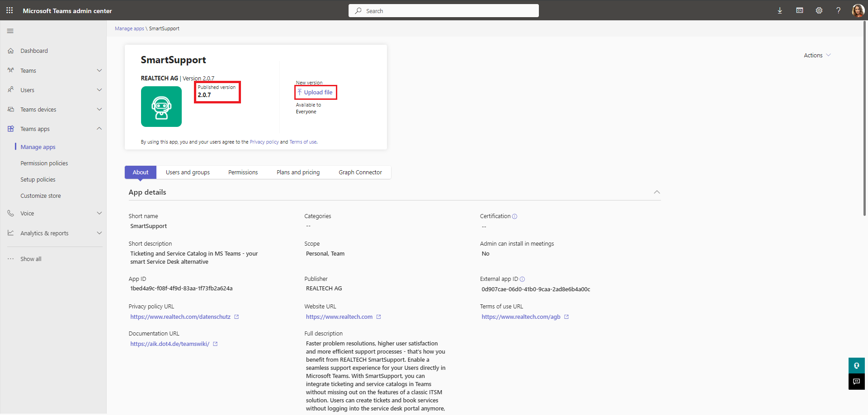Click the help question mark icon
Screen dimensions: 868x415
coord(839,10)
